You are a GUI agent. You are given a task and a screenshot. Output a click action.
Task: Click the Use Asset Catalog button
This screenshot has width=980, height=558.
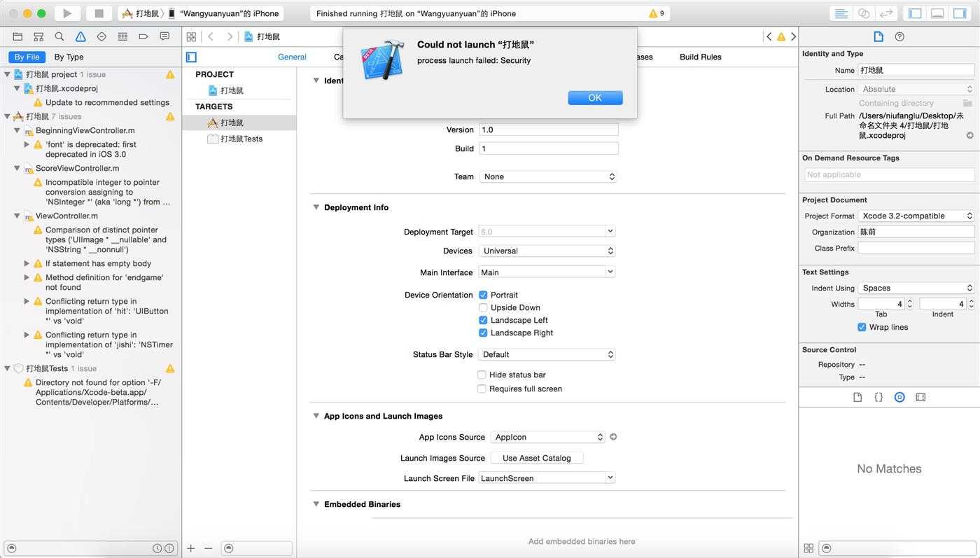click(537, 458)
